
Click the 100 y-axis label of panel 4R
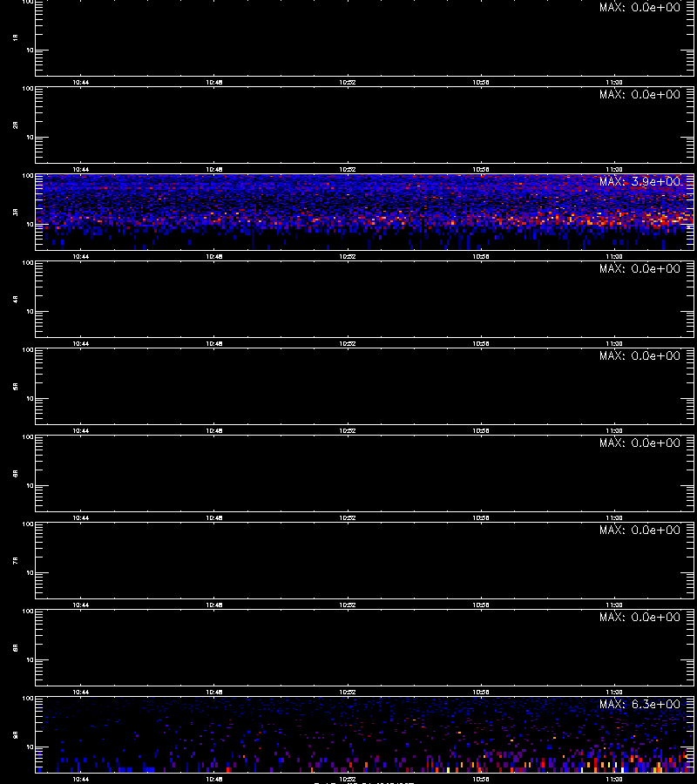(x=28, y=263)
